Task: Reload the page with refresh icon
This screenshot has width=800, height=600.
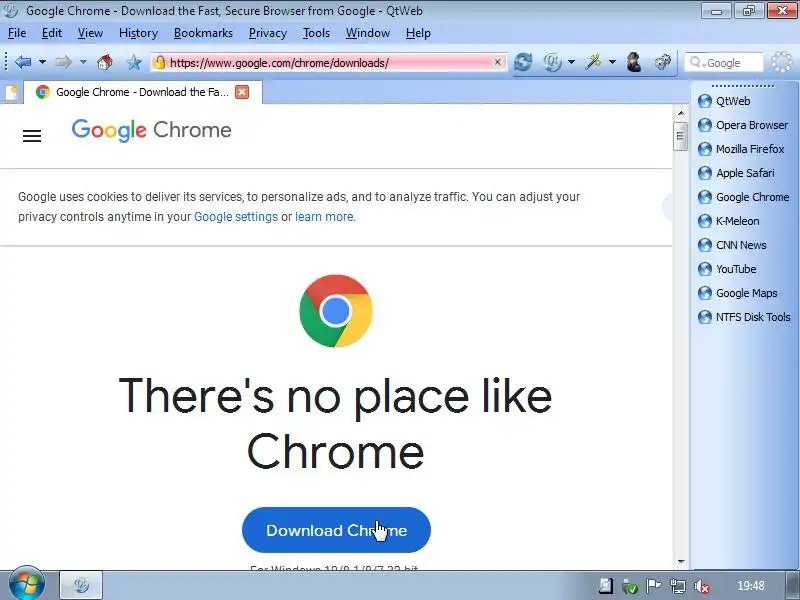Action: (x=523, y=62)
